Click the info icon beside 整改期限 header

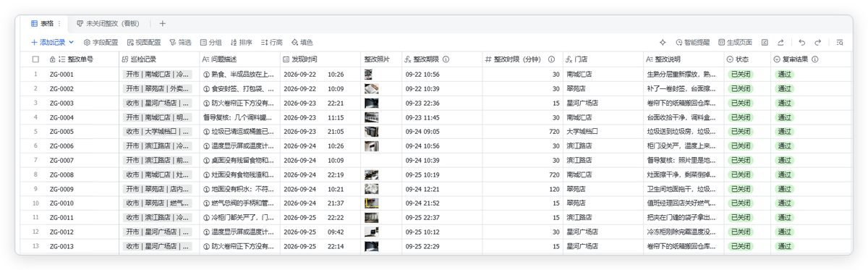coord(446,59)
